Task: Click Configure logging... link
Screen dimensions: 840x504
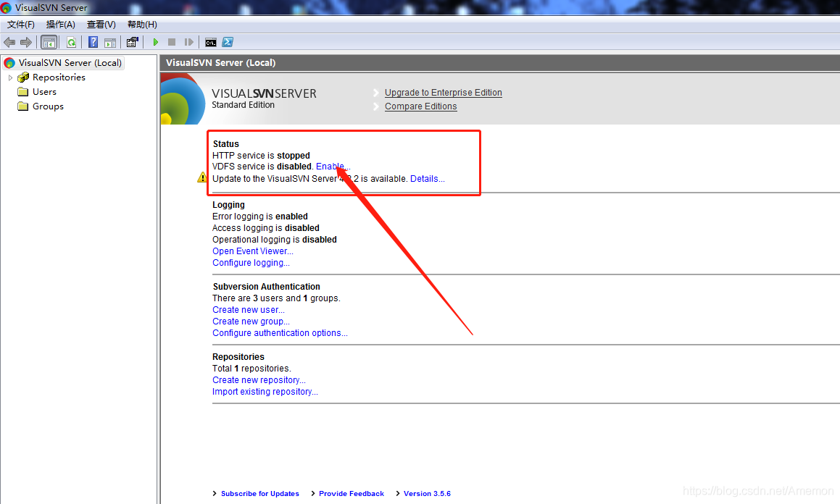Action: click(251, 263)
